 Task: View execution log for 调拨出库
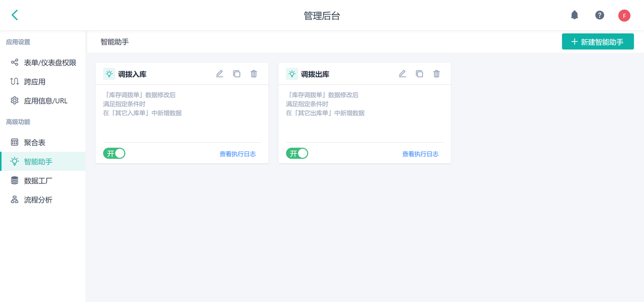[420, 154]
